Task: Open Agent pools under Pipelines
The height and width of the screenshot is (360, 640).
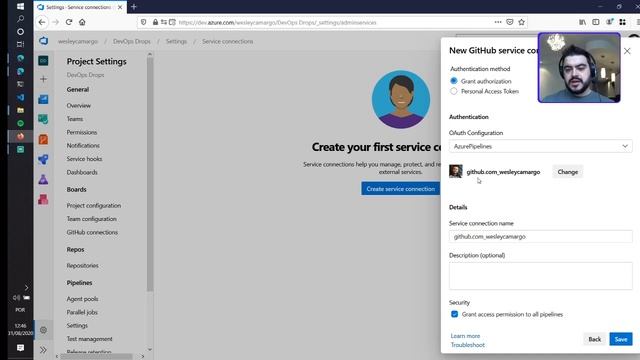Action: (x=82, y=299)
